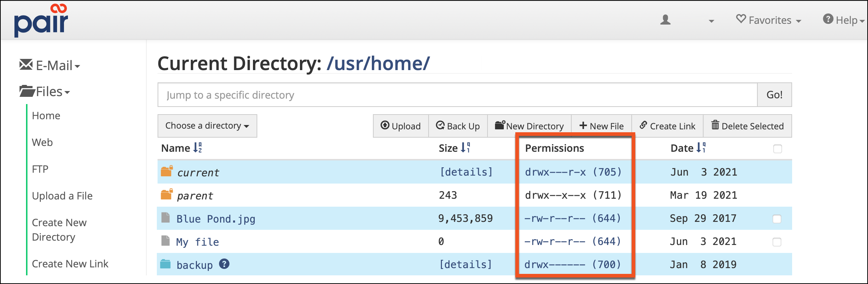868x284 pixels.
Task: Open the help icon next to backup
Action: [224, 264]
